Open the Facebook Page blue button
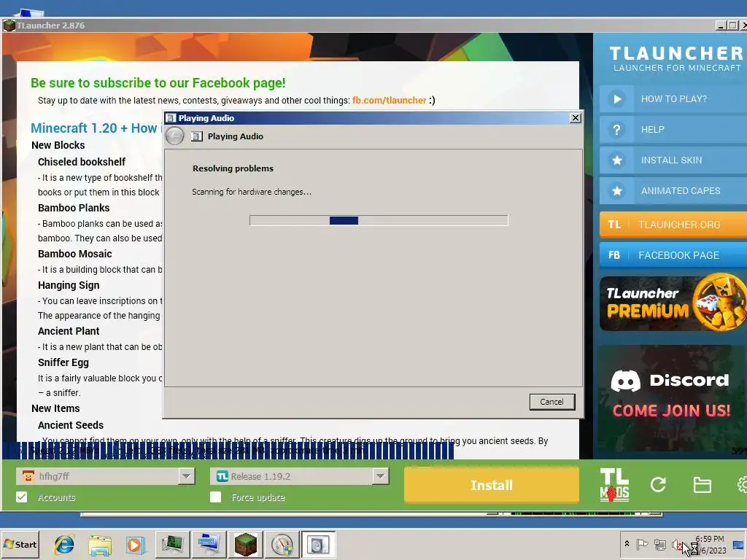The height and width of the screenshot is (560, 747). click(x=673, y=255)
